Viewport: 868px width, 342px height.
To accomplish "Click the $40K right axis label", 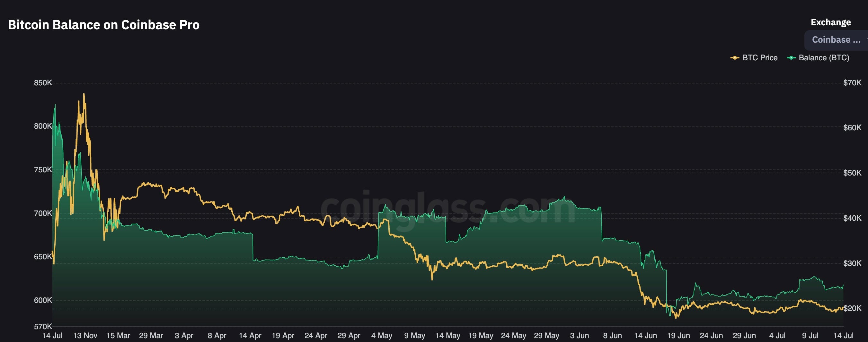I will (x=852, y=218).
